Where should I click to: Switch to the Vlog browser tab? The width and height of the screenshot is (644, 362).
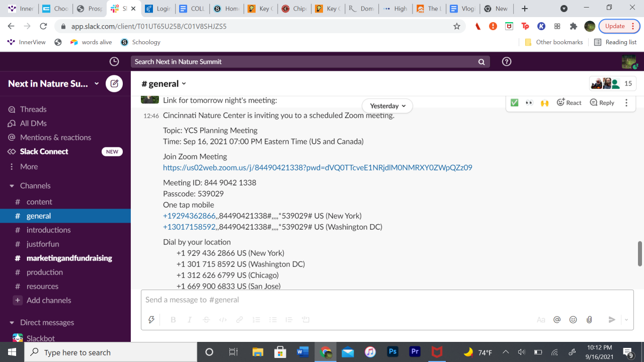click(x=461, y=9)
